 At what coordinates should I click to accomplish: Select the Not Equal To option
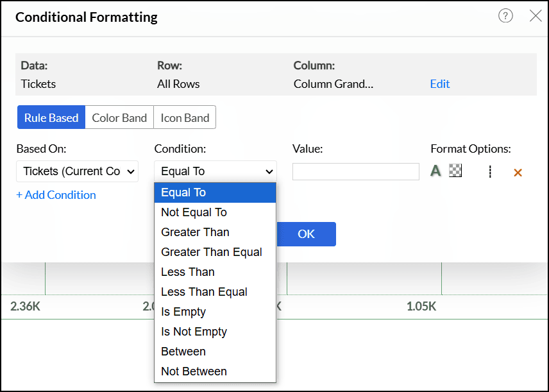(x=194, y=212)
